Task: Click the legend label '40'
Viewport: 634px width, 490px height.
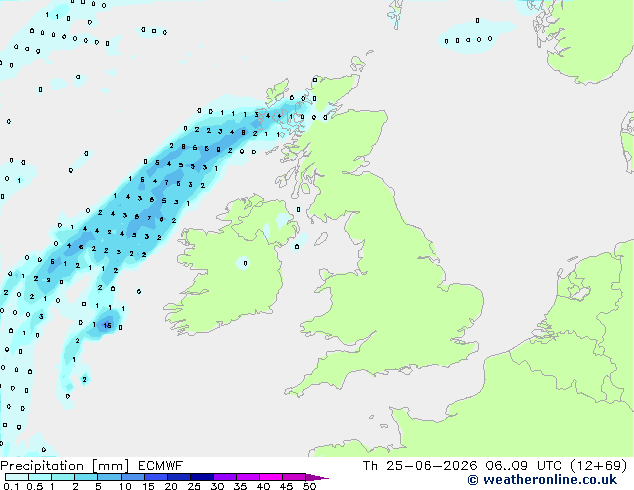Action: click(263, 486)
